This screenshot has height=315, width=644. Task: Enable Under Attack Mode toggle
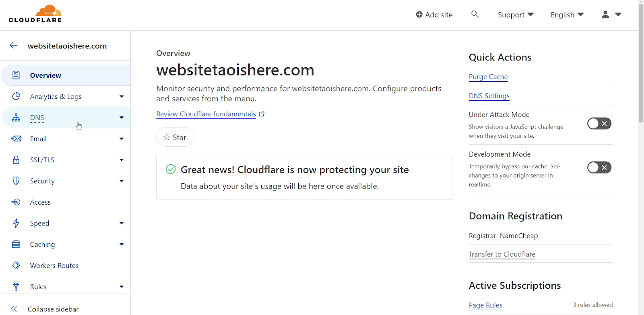click(x=599, y=124)
